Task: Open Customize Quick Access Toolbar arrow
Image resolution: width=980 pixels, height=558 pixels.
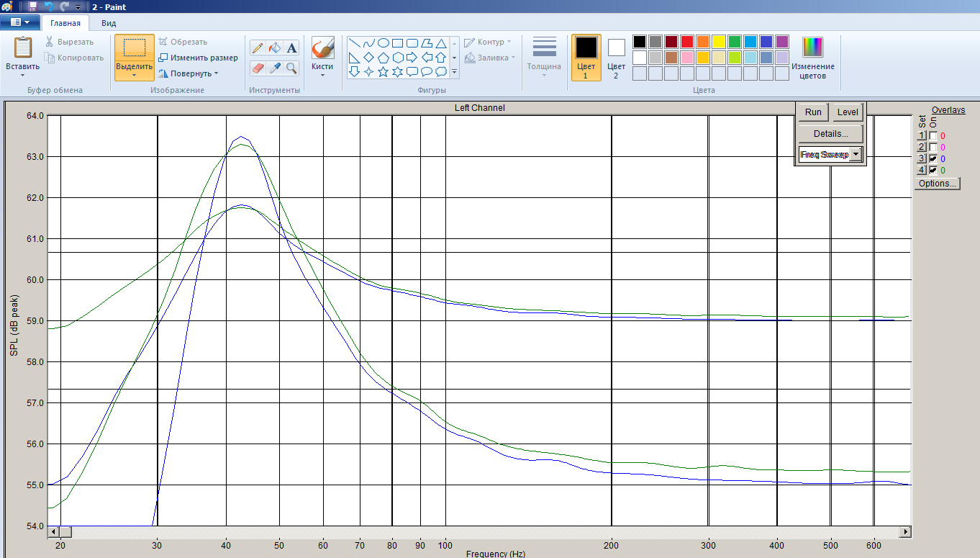Action: point(78,6)
